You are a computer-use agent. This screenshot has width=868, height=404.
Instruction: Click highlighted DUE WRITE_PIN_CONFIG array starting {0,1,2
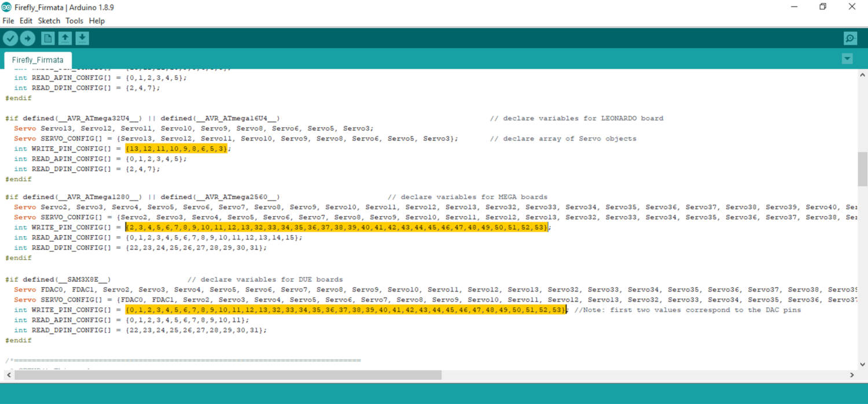point(345,310)
